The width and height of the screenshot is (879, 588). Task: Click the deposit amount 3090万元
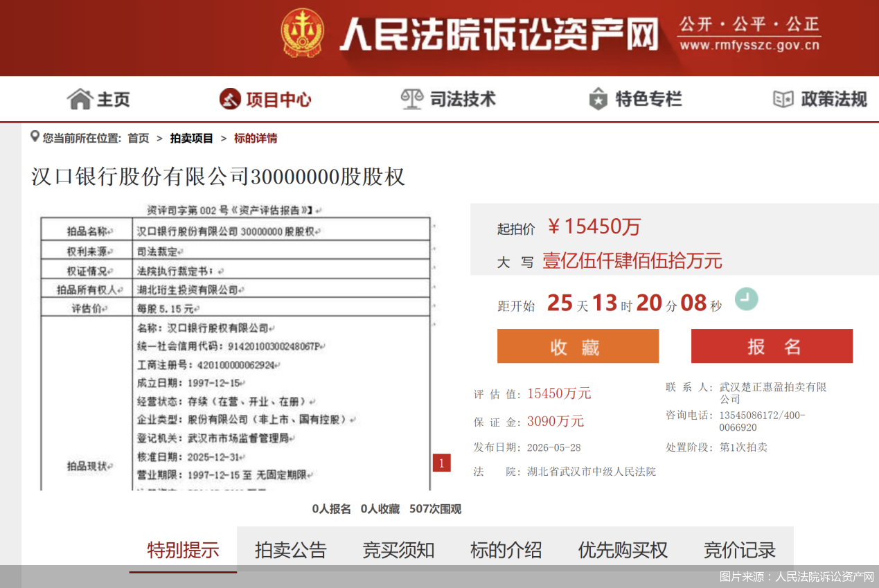tap(556, 421)
